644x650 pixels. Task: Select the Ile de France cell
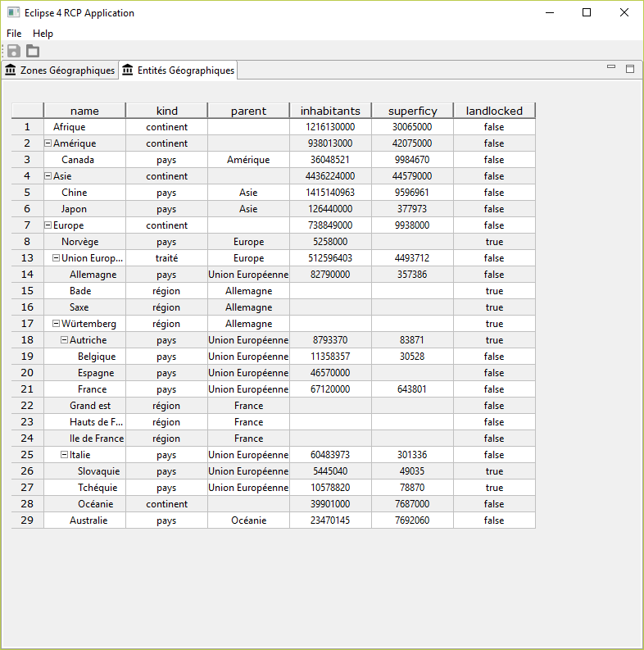tap(84, 439)
